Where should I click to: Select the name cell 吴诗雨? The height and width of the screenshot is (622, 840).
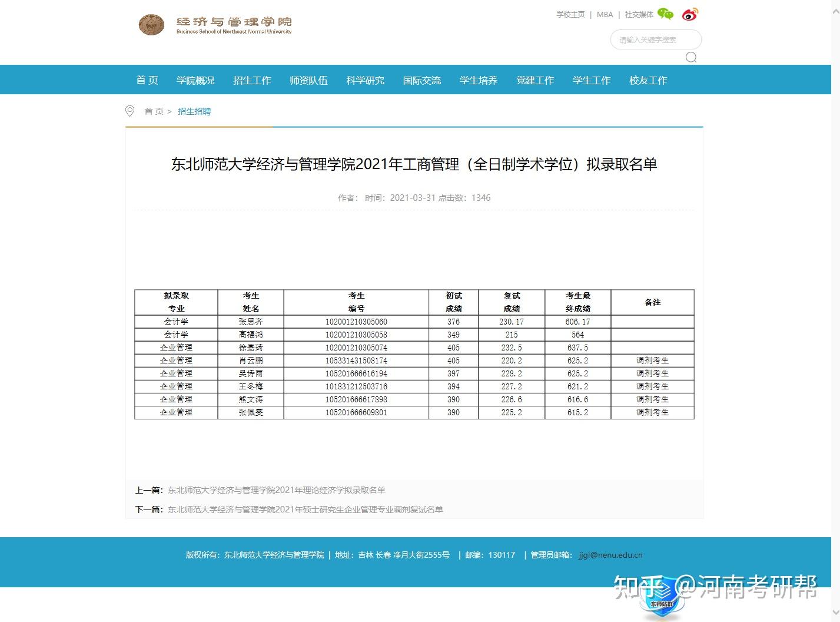point(251,373)
